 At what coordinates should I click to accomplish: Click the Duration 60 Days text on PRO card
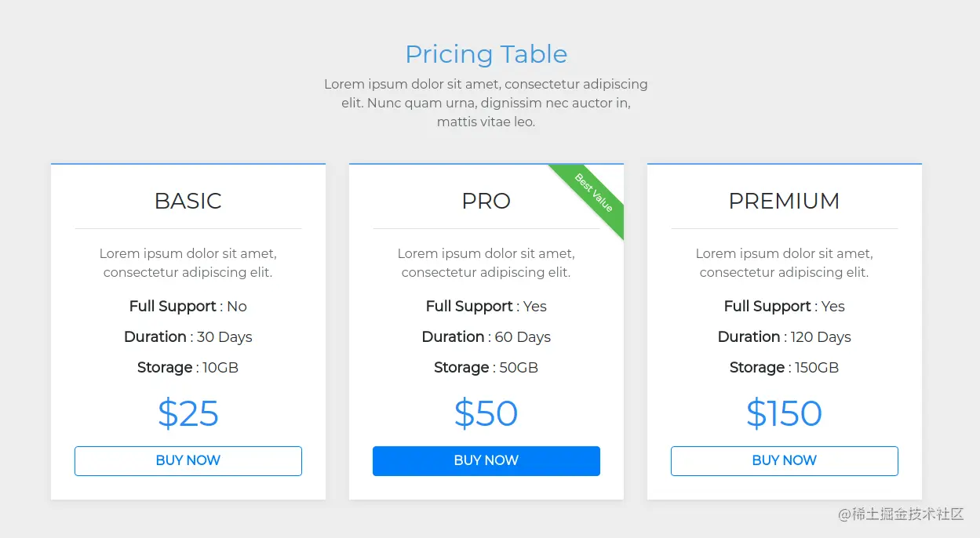tap(486, 336)
